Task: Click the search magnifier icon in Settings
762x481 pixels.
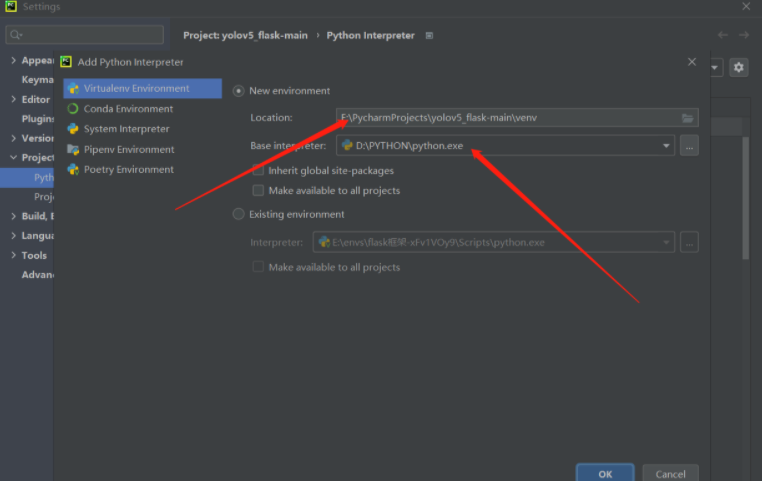Action: tap(16, 34)
